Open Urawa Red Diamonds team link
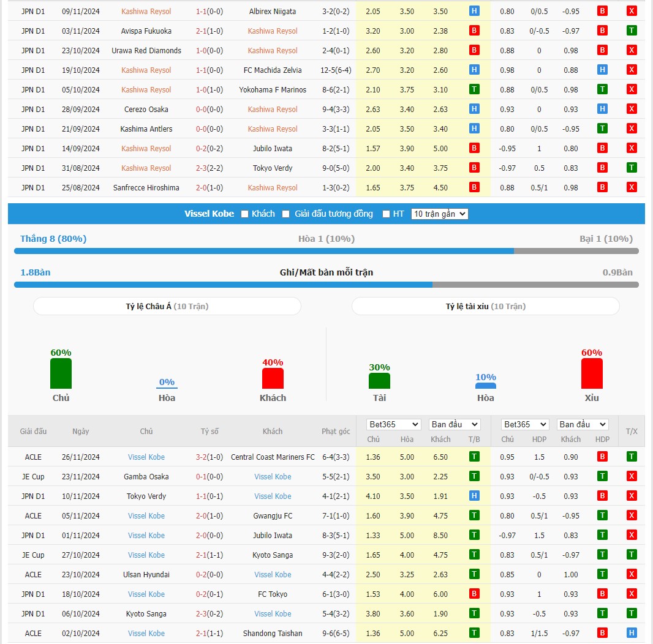 146,50
